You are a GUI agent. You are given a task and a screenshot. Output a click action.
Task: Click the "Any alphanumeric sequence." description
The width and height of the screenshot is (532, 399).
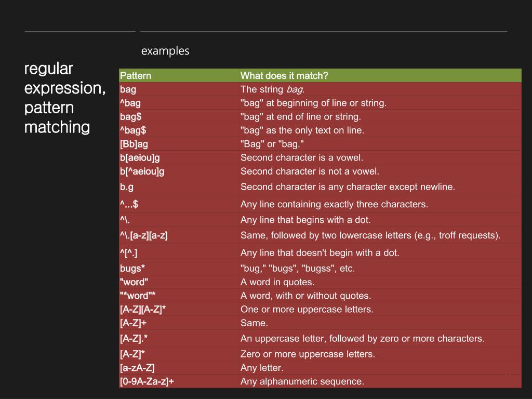pyautogui.click(x=302, y=381)
